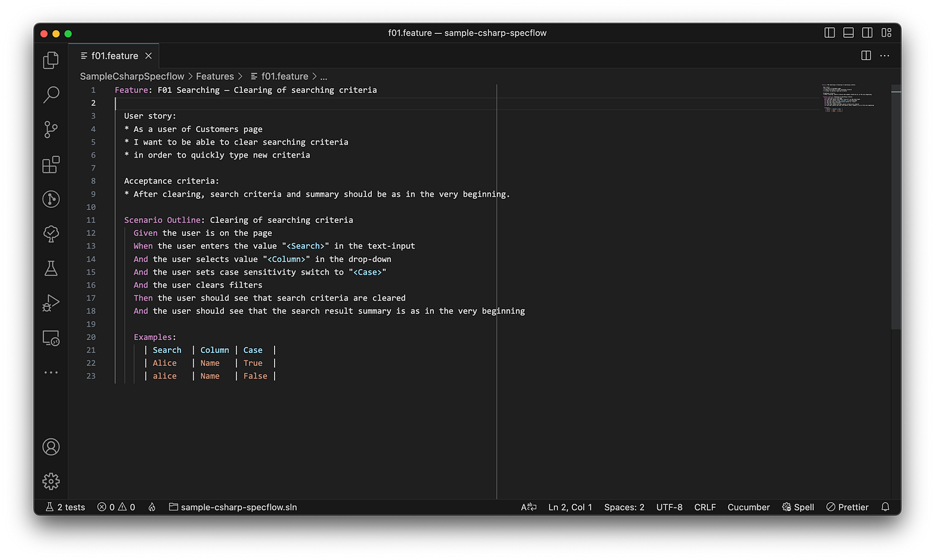The width and height of the screenshot is (935, 560).
Task: Open the Search sidebar
Action: click(x=51, y=95)
